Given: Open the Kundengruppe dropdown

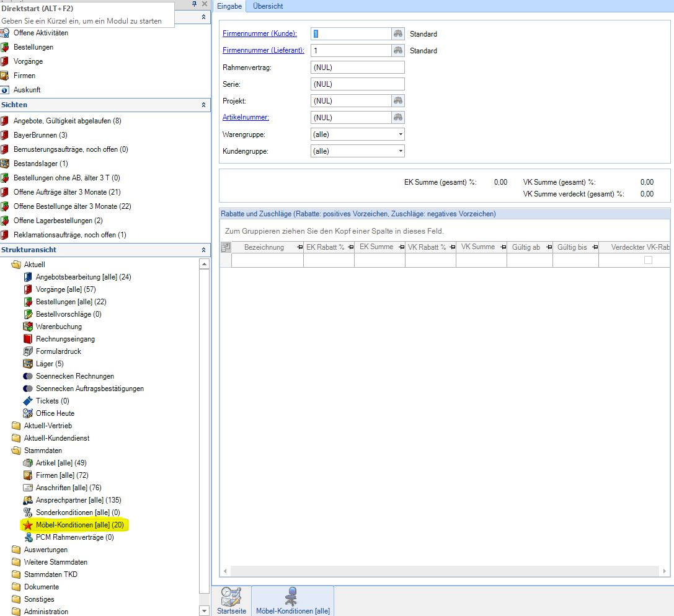Looking at the screenshot, I should click(x=401, y=151).
